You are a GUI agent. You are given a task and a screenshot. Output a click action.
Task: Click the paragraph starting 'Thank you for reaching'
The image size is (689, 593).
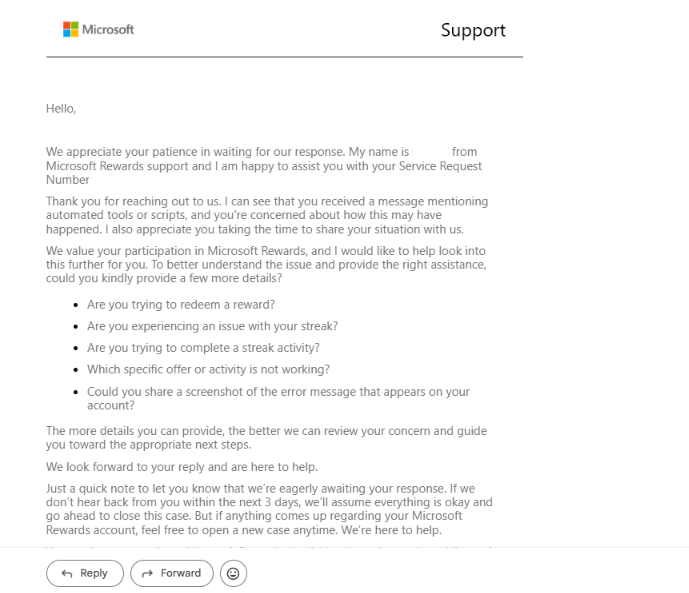tap(267, 215)
